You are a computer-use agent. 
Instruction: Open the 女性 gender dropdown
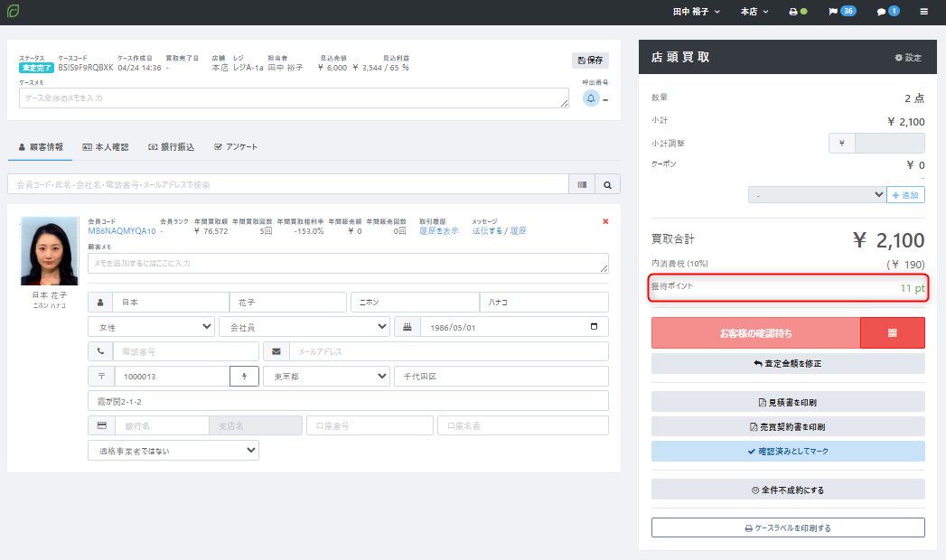click(x=151, y=327)
